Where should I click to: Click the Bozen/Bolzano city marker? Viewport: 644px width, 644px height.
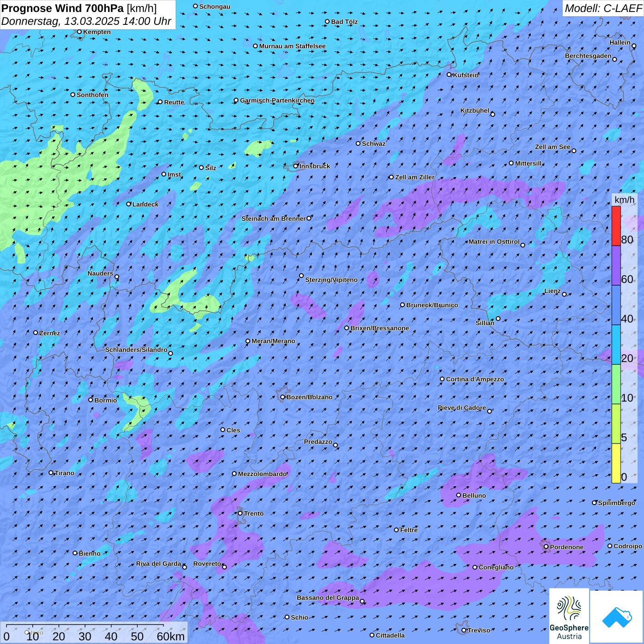[283, 397]
